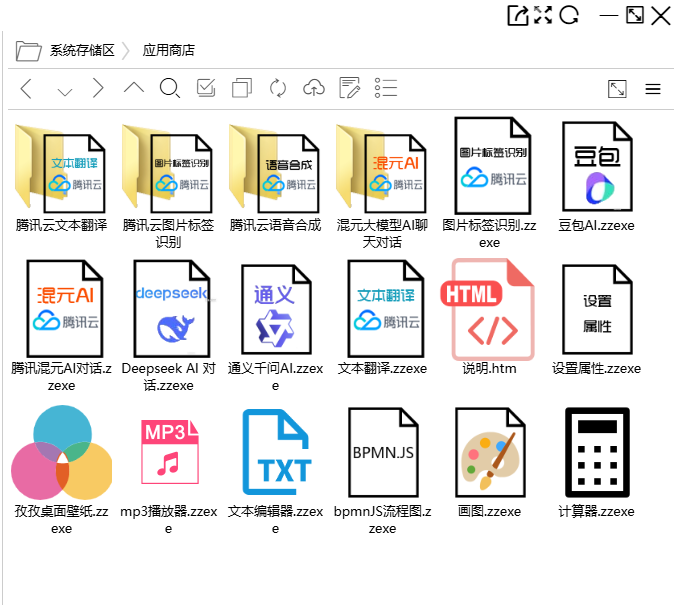This screenshot has width=674, height=605.
Task: Click 应用商店 breadcrumb segment
Action: 168,50
